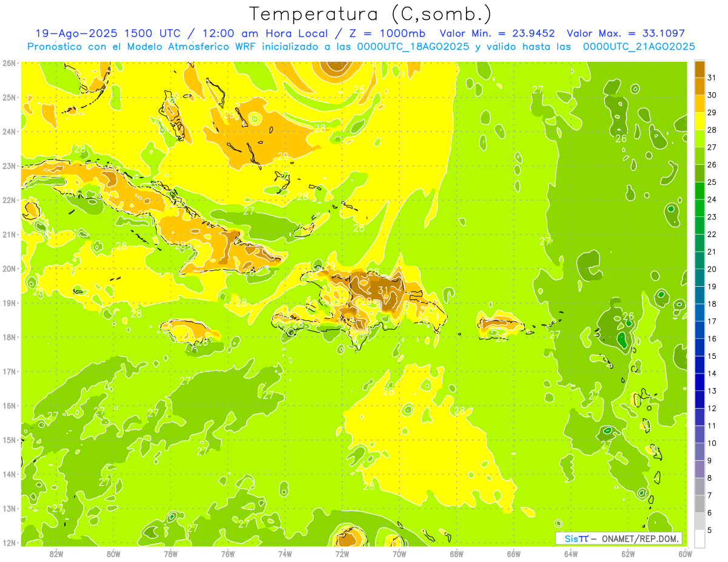728x562 pixels.
Task: Click the '60W' longitude axis label
Action: pyautogui.click(x=684, y=554)
